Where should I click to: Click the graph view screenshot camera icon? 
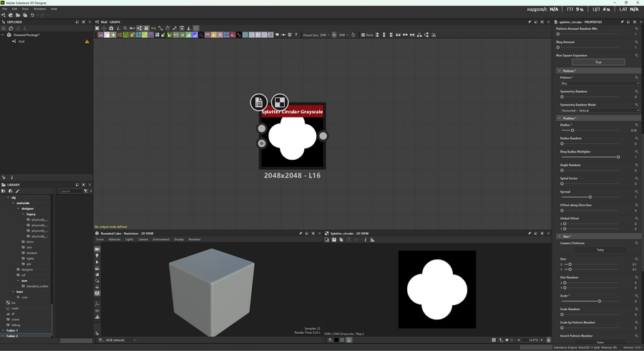click(x=111, y=28)
